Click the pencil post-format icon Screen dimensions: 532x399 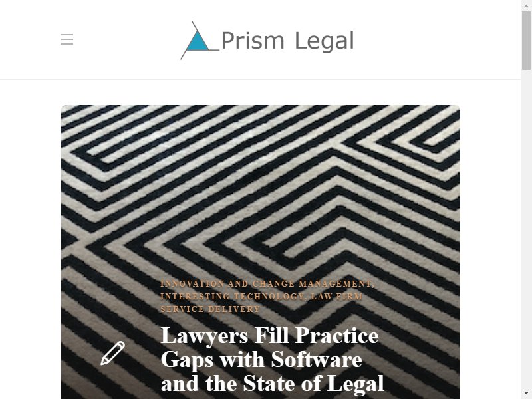[x=112, y=353]
